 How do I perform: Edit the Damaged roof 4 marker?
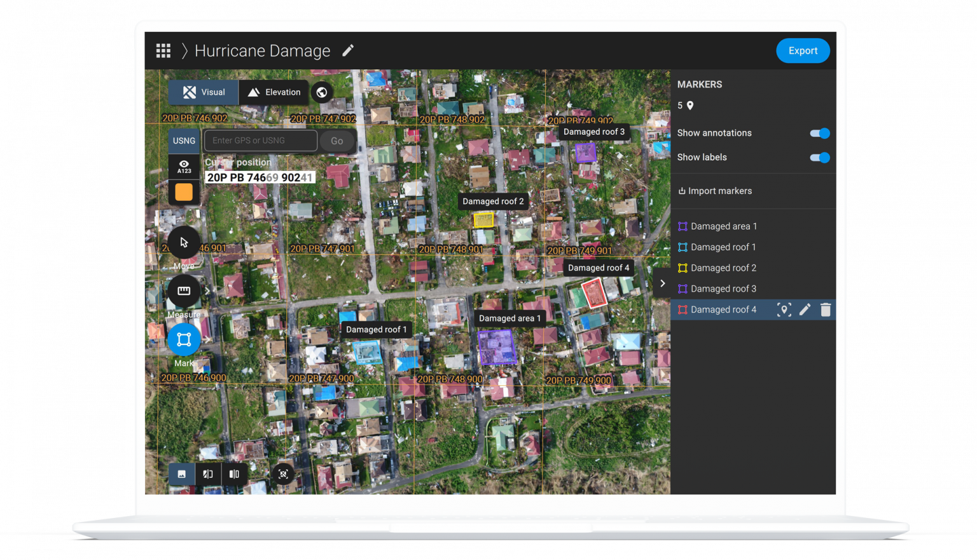pos(805,310)
